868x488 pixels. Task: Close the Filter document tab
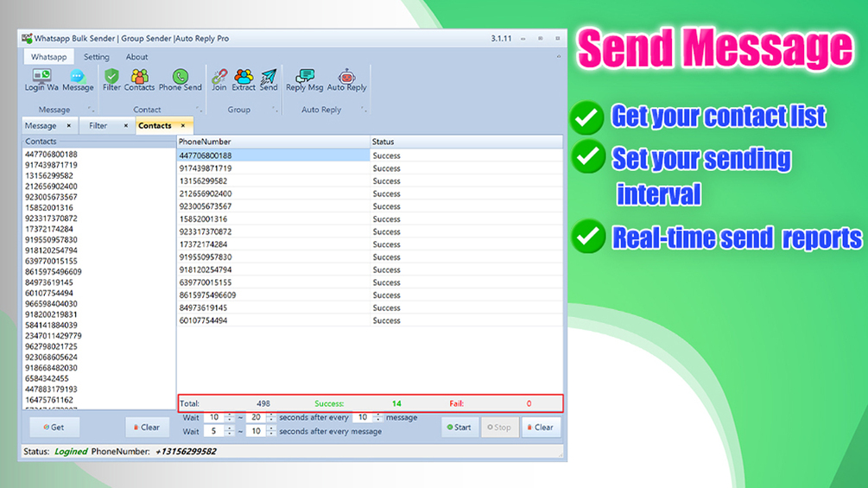(125, 125)
